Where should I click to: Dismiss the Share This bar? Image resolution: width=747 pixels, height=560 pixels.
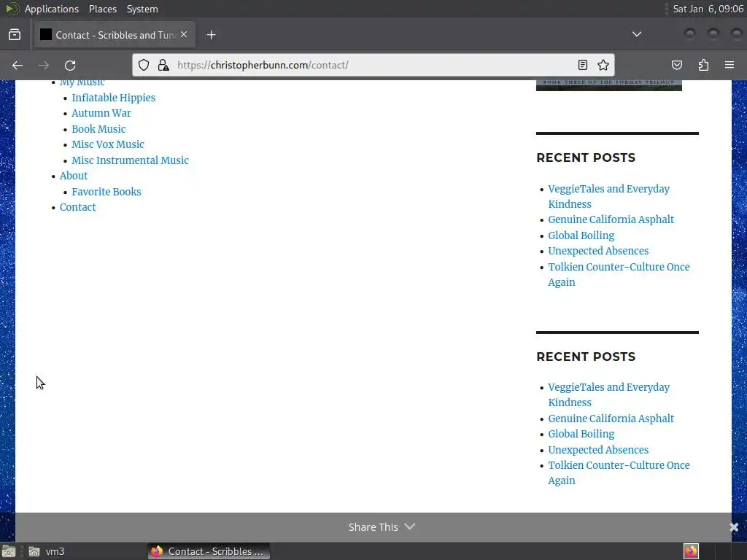point(734,526)
